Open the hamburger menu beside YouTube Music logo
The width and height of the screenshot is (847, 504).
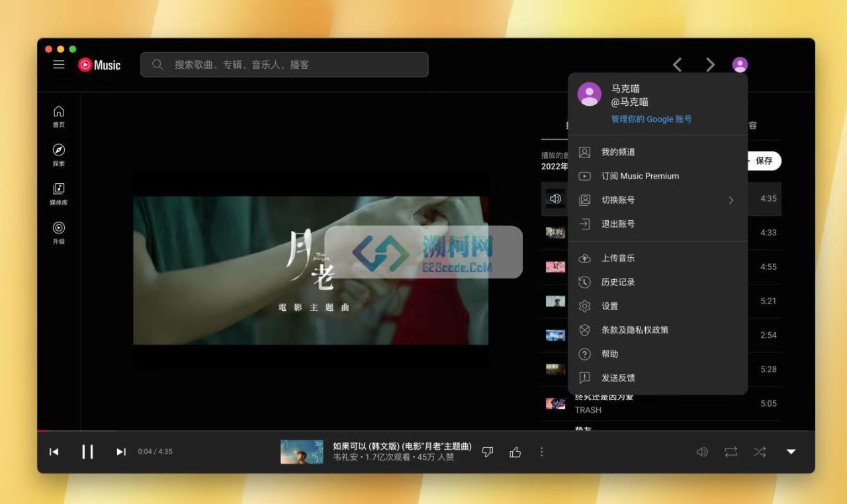(59, 64)
